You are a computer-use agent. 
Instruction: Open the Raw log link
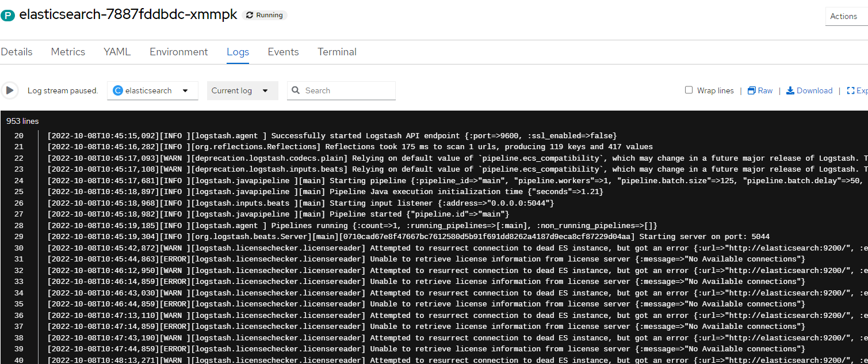pos(760,90)
